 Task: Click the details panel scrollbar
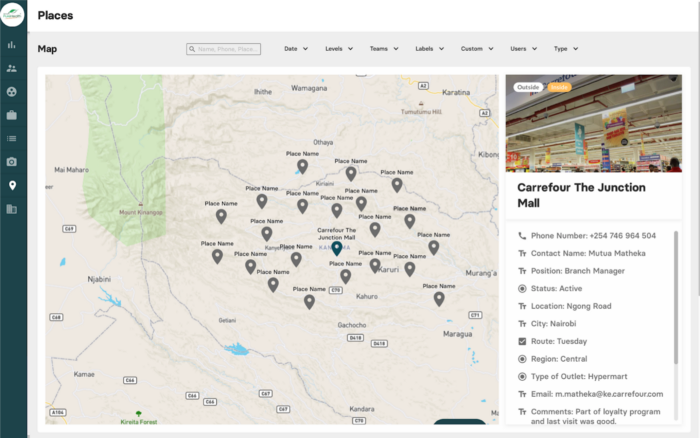click(676, 297)
